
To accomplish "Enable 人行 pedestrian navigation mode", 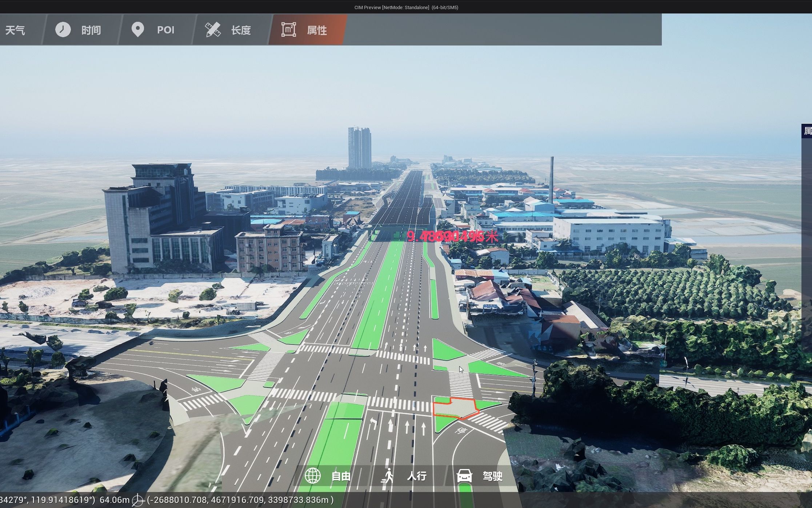I will click(416, 476).
